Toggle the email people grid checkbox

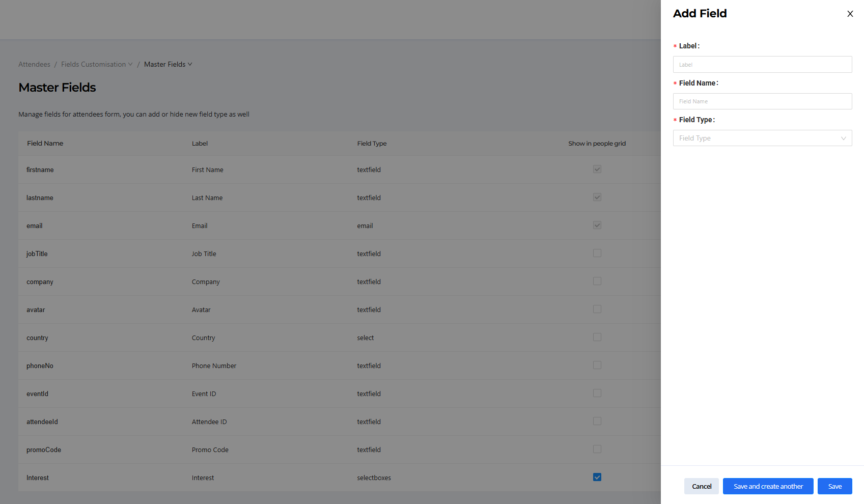pos(597,225)
